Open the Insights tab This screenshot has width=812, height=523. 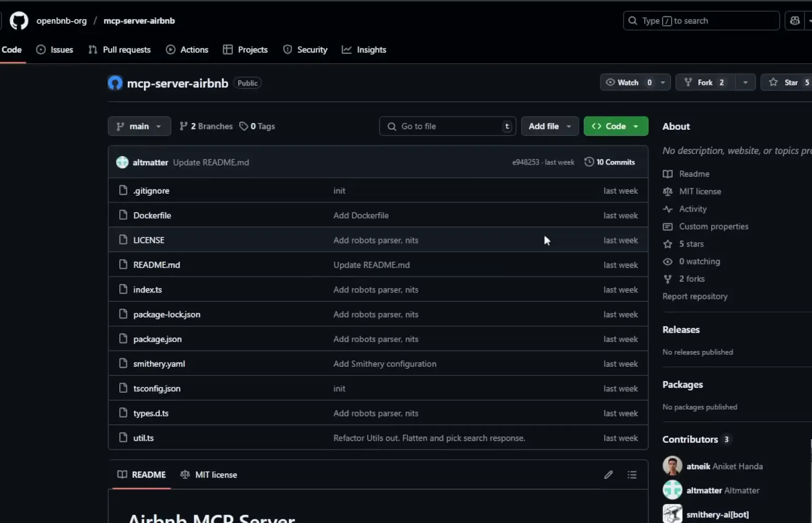(x=364, y=50)
